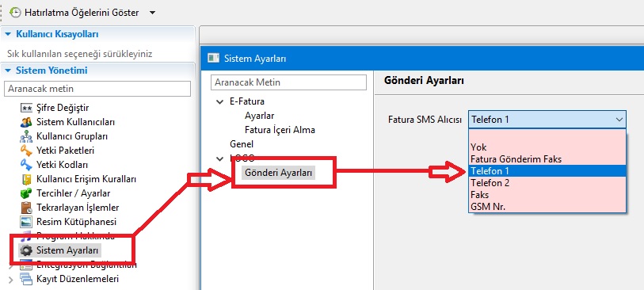
Task: Expand Kayıt Düzenlemeleri tree node
Action: (10, 280)
